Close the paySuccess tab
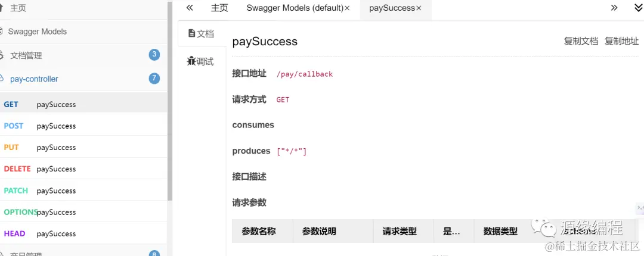This screenshot has width=644, height=256. (x=419, y=8)
